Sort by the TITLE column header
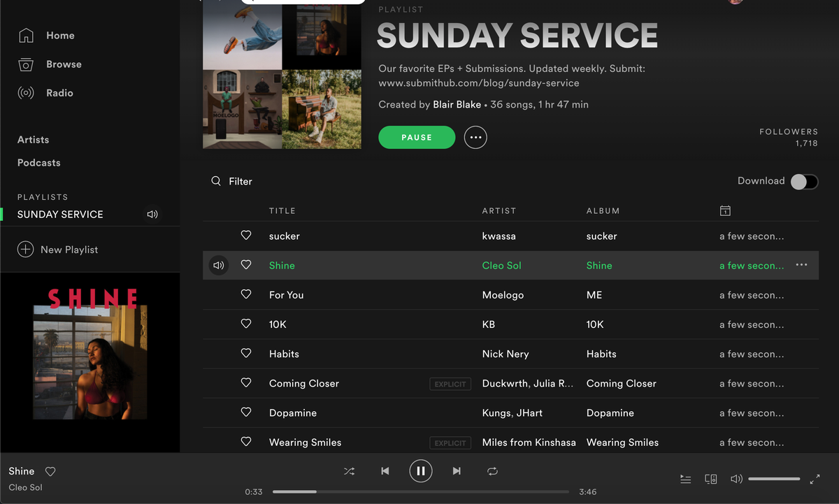Viewport: 839px width, 504px height. click(282, 211)
